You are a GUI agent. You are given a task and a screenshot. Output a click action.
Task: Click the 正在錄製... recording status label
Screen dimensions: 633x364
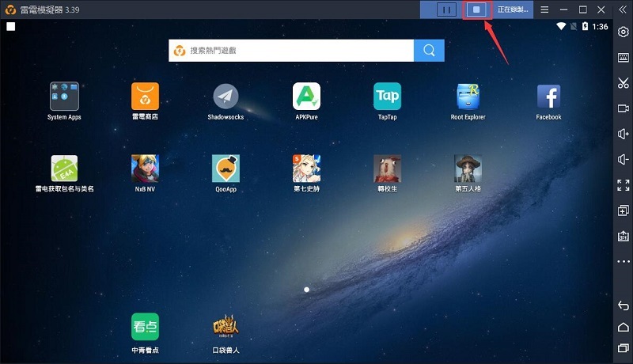pyautogui.click(x=513, y=9)
